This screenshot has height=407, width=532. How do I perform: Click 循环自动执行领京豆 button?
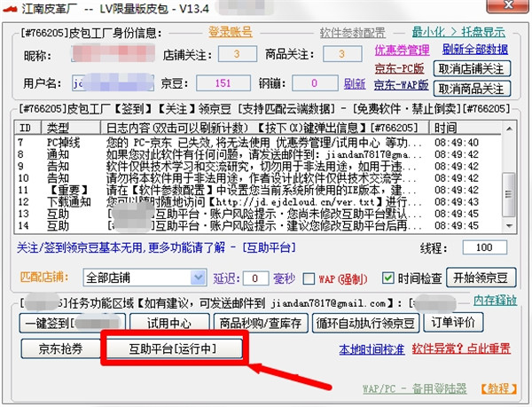click(365, 324)
